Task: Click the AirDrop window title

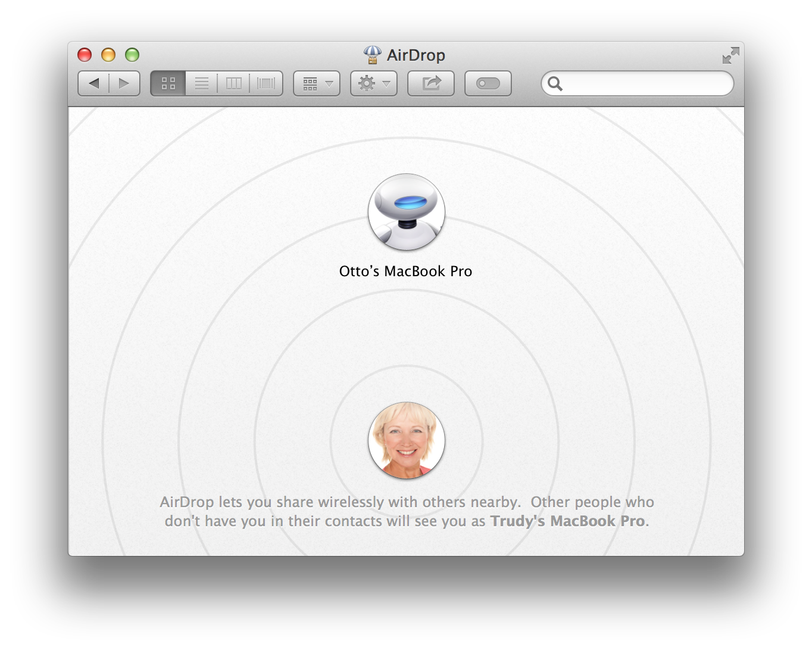Action: point(416,55)
